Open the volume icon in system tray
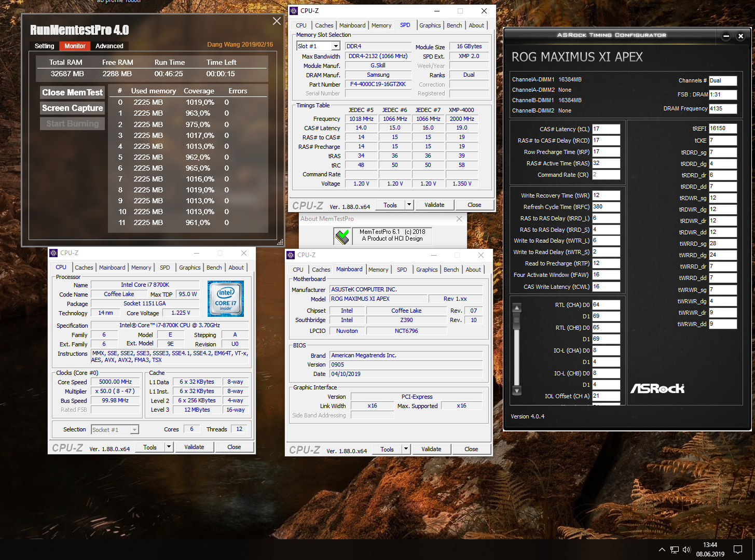 point(687,550)
